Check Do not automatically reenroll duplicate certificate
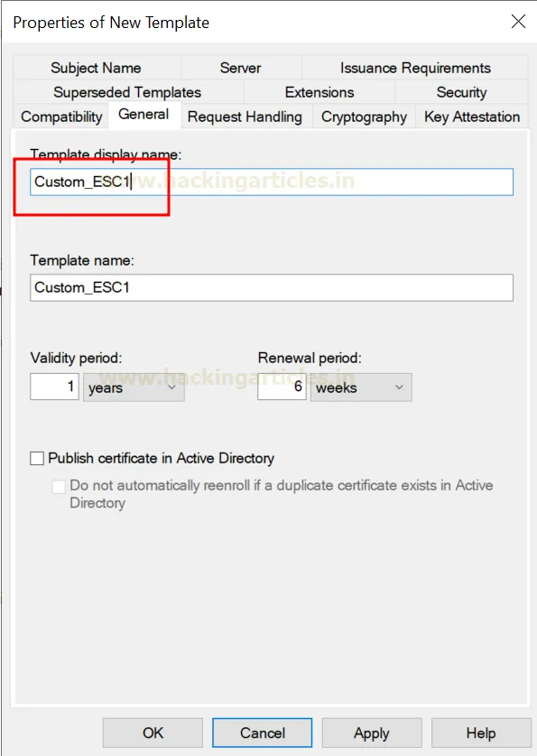 point(58,486)
